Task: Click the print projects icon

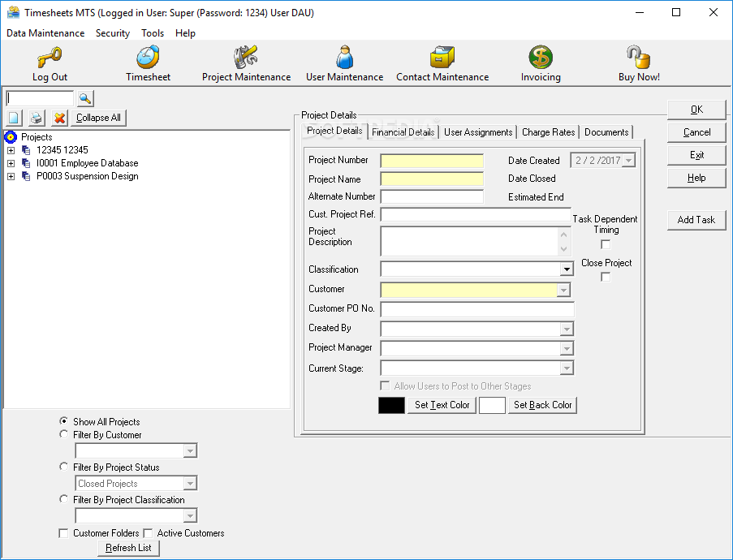Action: (x=37, y=118)
